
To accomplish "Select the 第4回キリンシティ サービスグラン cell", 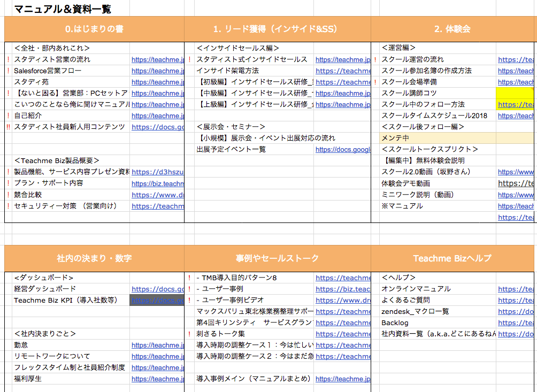I will pos(255,323).
